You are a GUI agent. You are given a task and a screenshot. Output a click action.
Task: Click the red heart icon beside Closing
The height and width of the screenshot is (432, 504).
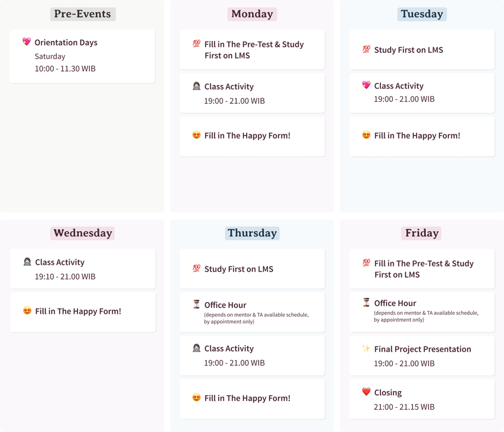coord(366,391)
